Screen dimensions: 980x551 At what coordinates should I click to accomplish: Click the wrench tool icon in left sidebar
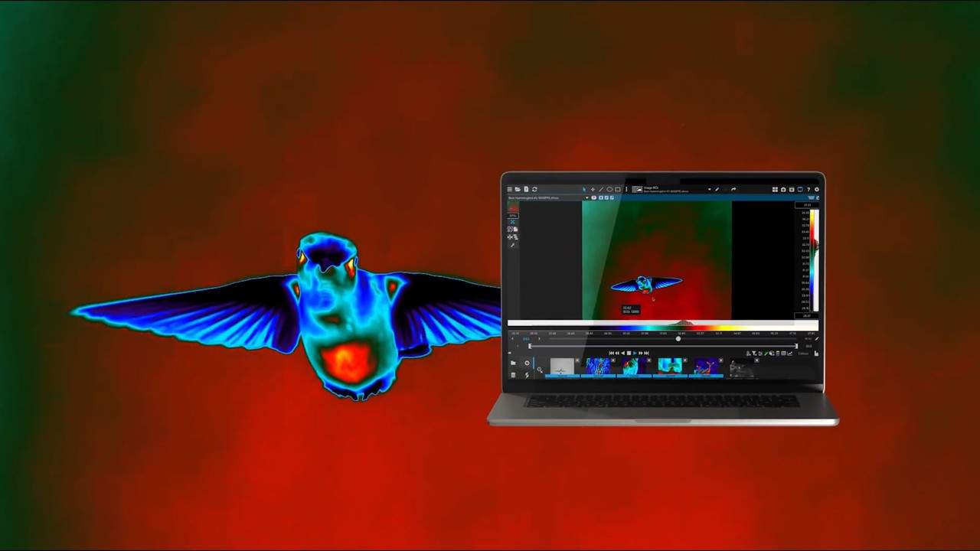pos(513,245)
